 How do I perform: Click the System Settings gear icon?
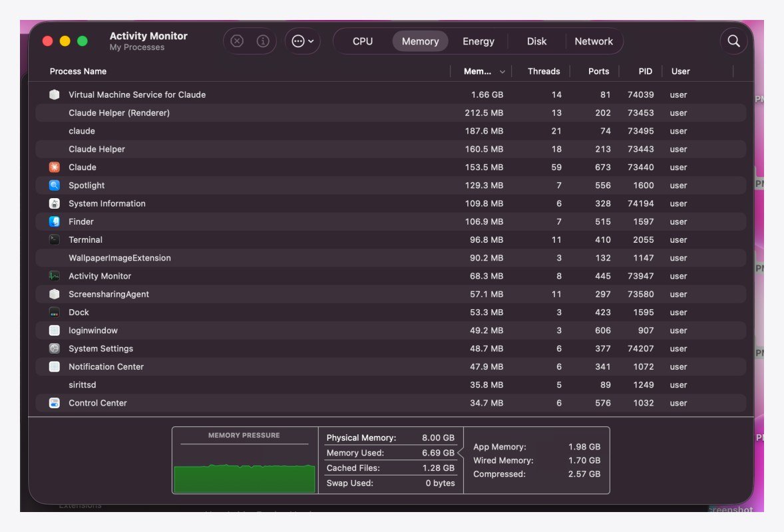[x=55, y=348]
